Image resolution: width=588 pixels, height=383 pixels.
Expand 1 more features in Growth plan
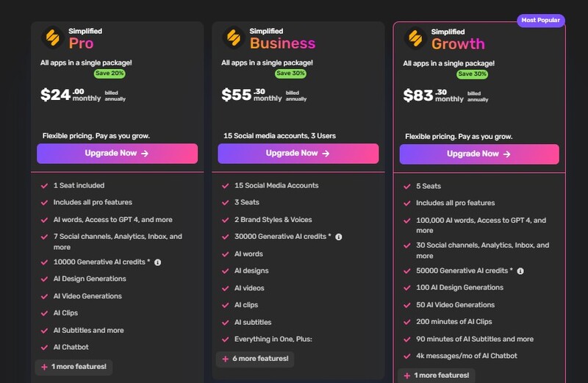pos(437,376)
